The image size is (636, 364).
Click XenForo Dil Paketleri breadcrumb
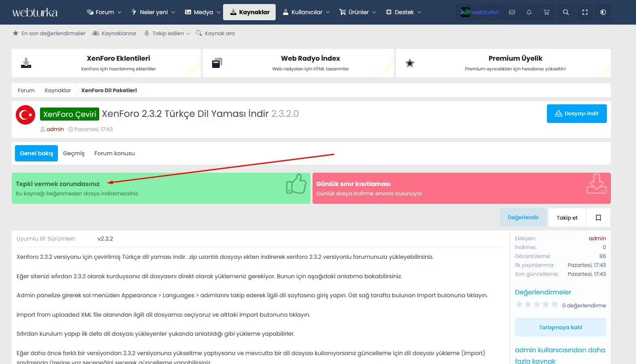tap(109, 90)
